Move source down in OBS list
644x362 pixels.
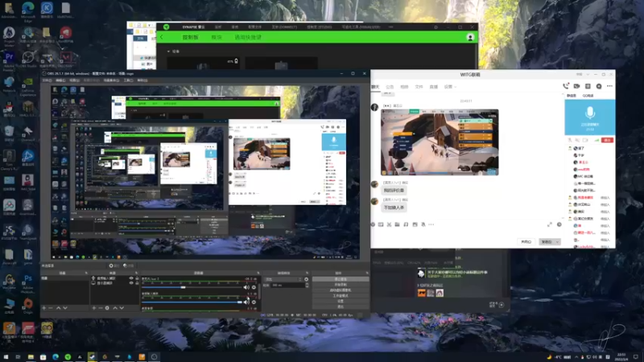pyautogui.click(x=122, y=308)
